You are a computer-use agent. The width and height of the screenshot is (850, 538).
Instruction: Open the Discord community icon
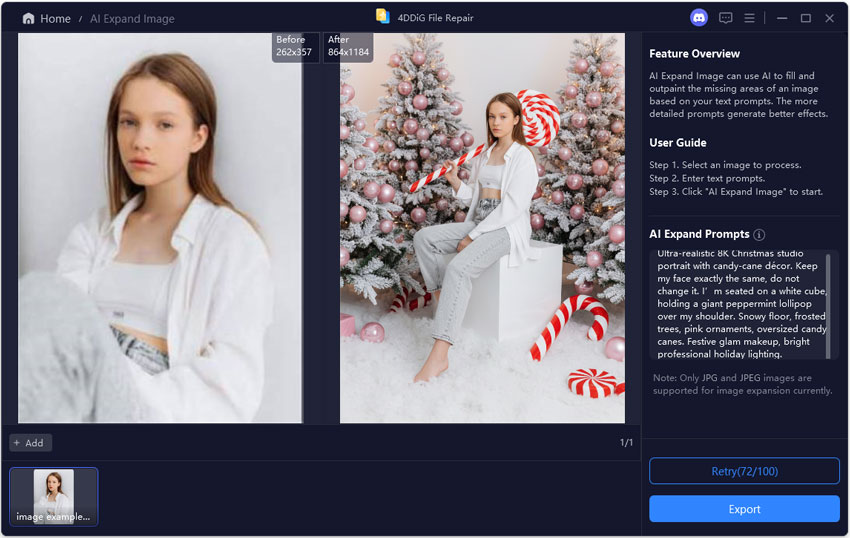coord(699,18)
